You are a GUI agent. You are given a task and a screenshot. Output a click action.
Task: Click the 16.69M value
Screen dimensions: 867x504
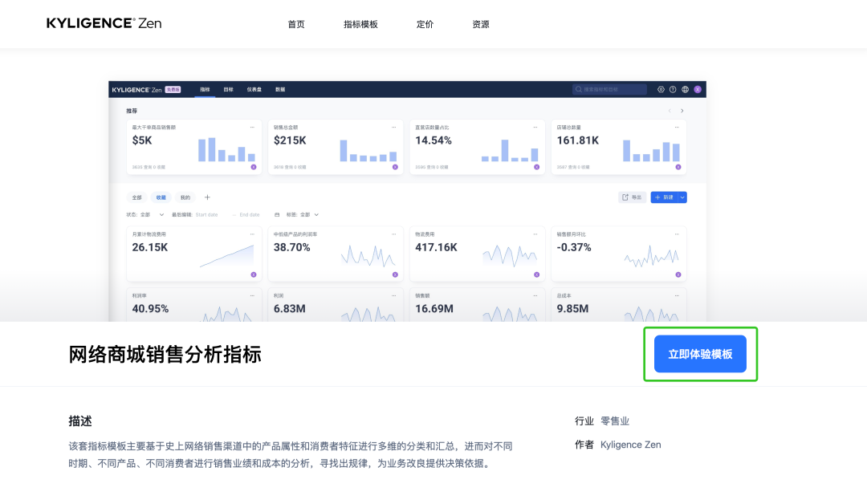tap(434, 309)
